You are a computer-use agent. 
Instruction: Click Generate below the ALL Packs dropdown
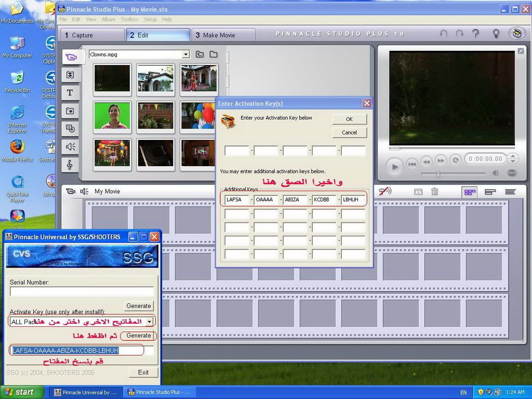tap(138, 336)
